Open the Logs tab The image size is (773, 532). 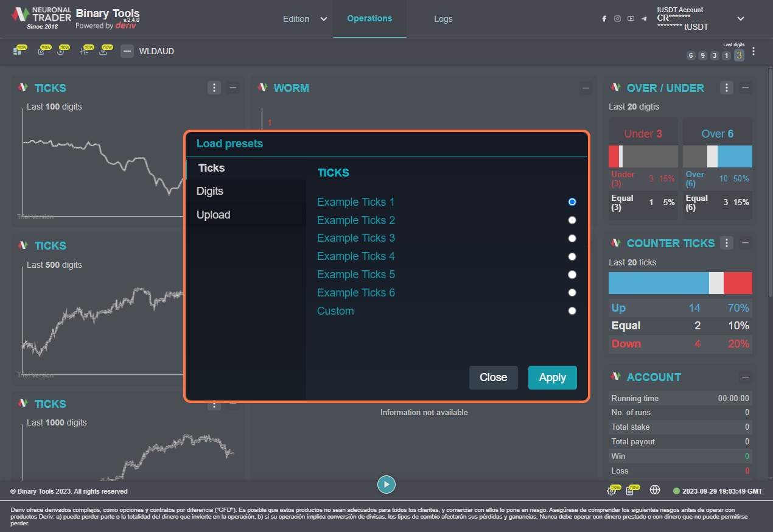(x=443, y=19)
